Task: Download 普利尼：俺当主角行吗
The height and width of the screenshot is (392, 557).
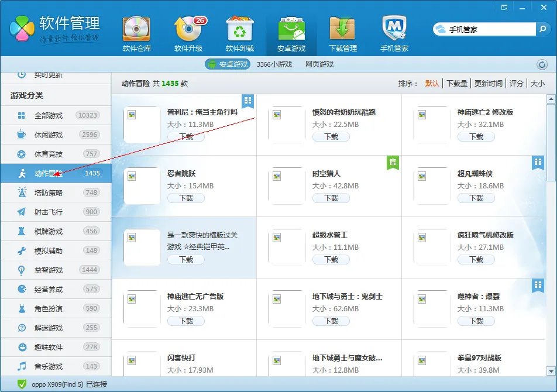Action: pyautogui.click(x=186, y=137)
